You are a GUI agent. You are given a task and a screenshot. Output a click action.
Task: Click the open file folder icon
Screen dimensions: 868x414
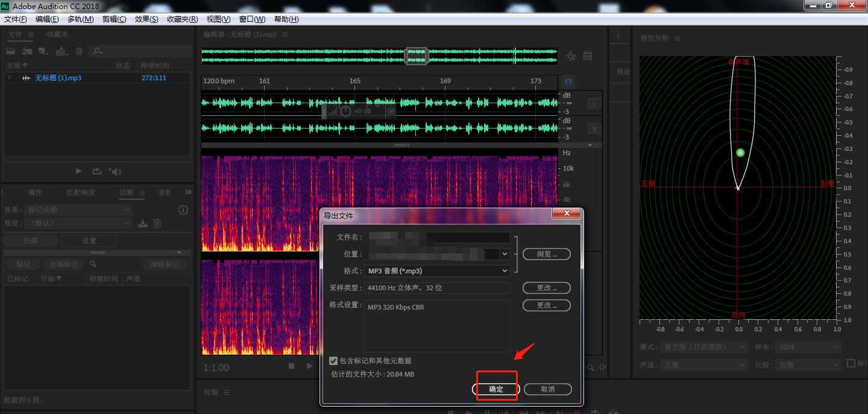click(11, 52)
